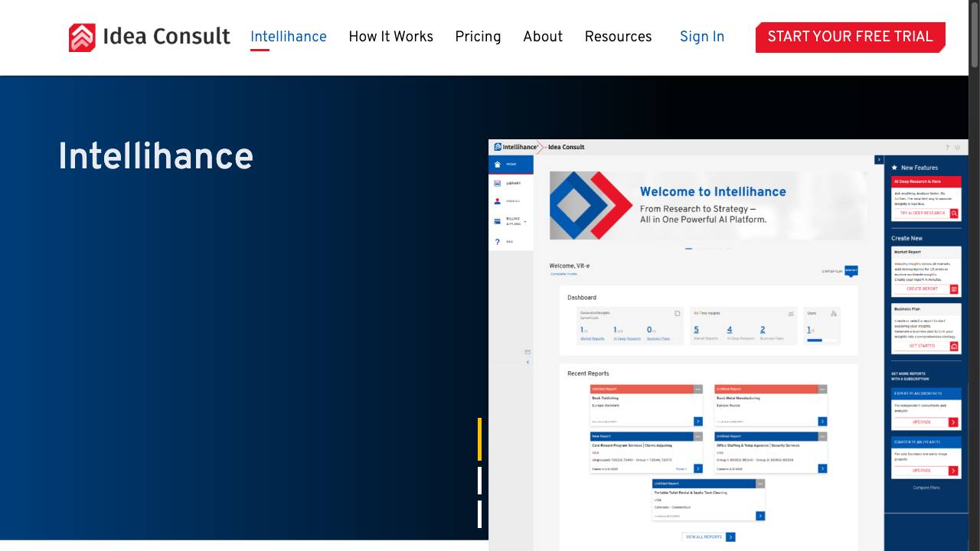The image size is (980, 551).
Task: Click the Complete Profile link
Action: tap(563, 274)
